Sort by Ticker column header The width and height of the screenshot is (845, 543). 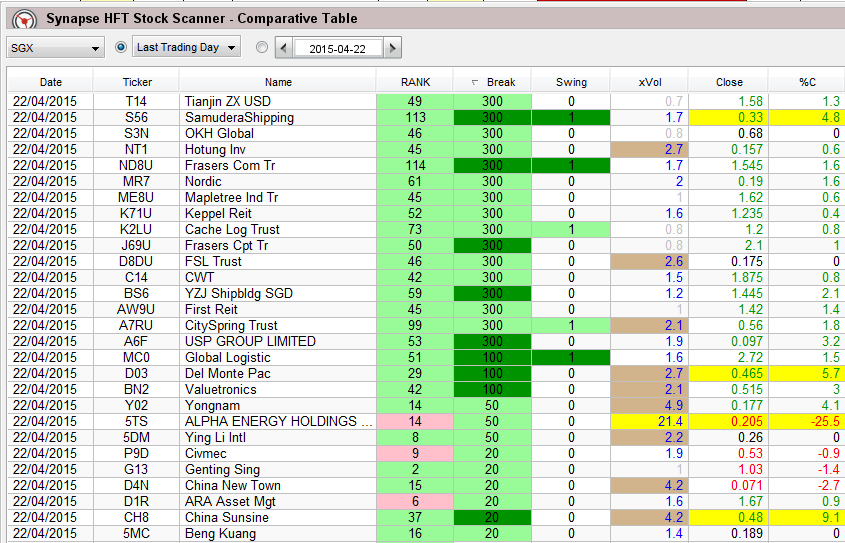pyautogui.click(x=137, y=82)
